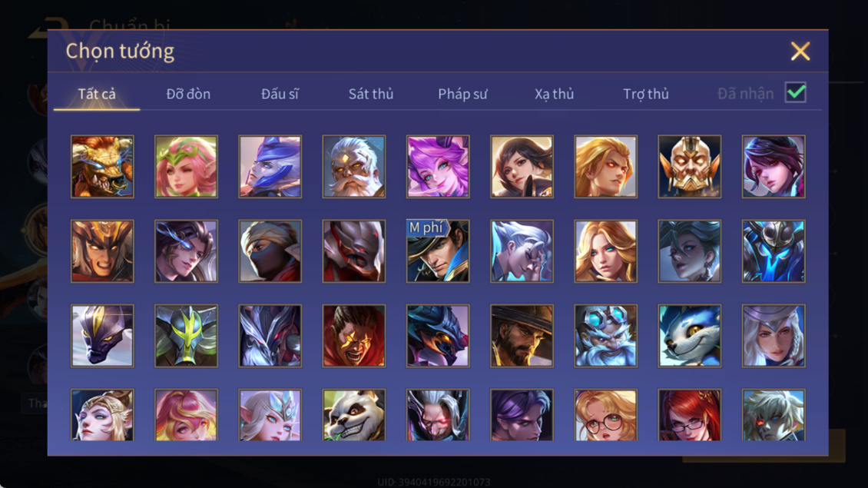The image size is (868, 488).
Task: Select the blue grinning cat hero
Action: tap(689, 336)
